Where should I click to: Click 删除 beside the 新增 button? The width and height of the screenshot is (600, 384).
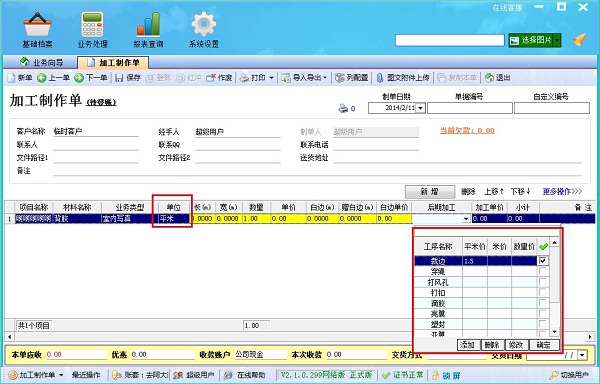[x=468, y=192]
